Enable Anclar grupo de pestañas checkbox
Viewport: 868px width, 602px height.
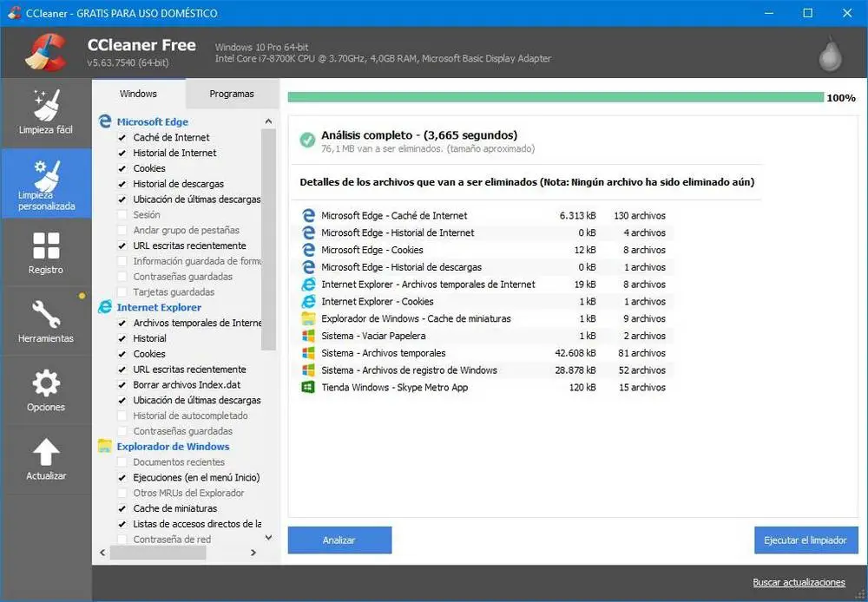click(122, 230)
